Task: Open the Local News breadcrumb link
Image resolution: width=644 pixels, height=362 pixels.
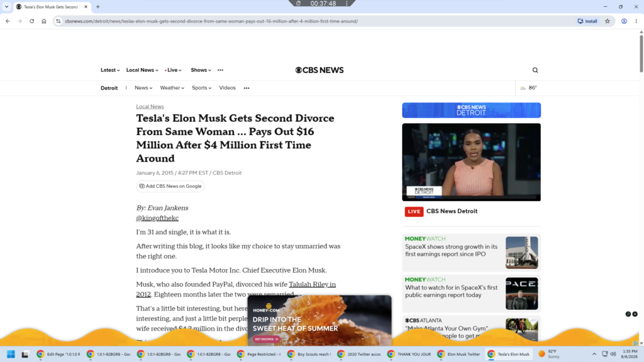Action: tap(150, 106)
